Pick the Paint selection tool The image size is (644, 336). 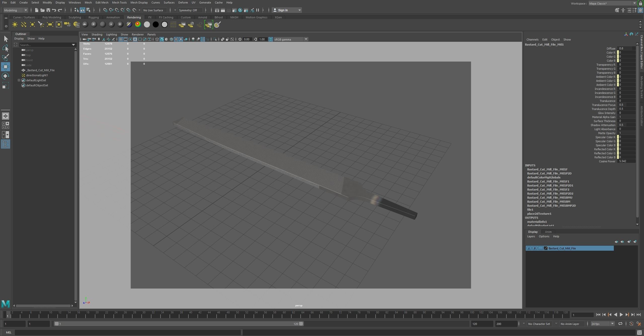coord(6,57)
